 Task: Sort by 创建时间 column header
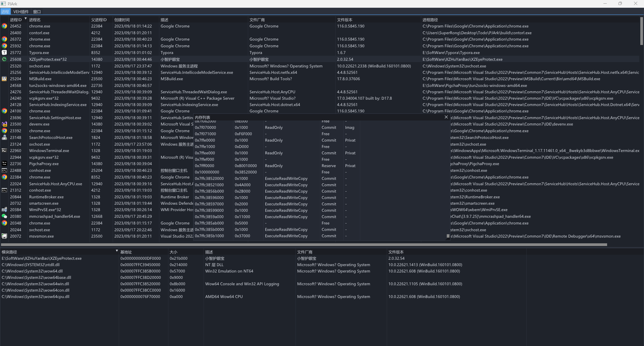[136, 20]
